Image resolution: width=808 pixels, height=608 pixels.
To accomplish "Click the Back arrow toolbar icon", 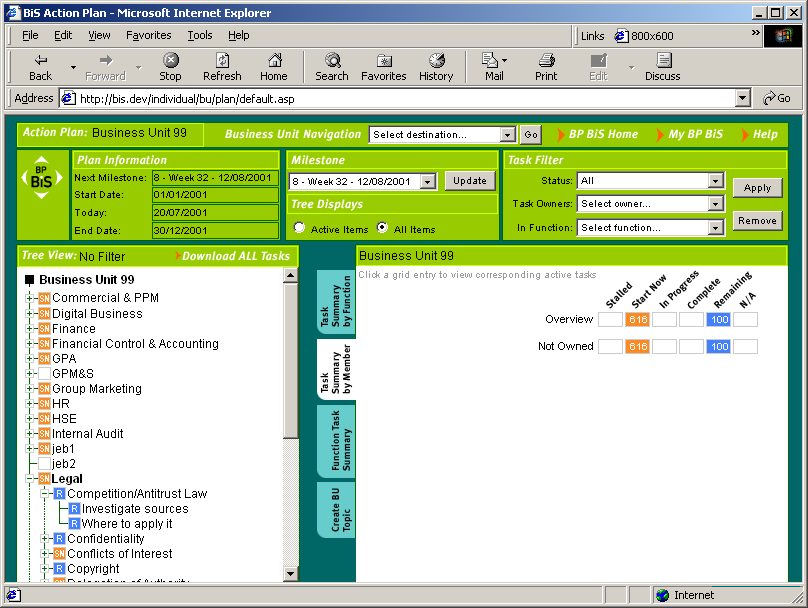I will [41, 61].
